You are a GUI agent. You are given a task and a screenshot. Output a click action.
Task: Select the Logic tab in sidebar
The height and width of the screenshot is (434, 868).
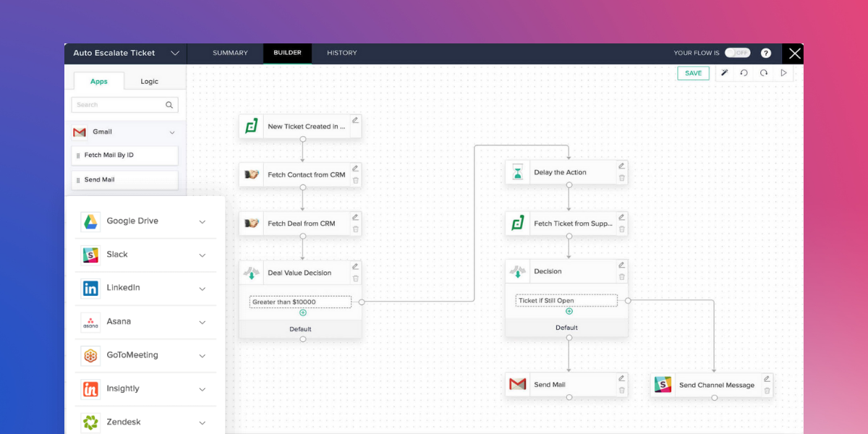149,81
